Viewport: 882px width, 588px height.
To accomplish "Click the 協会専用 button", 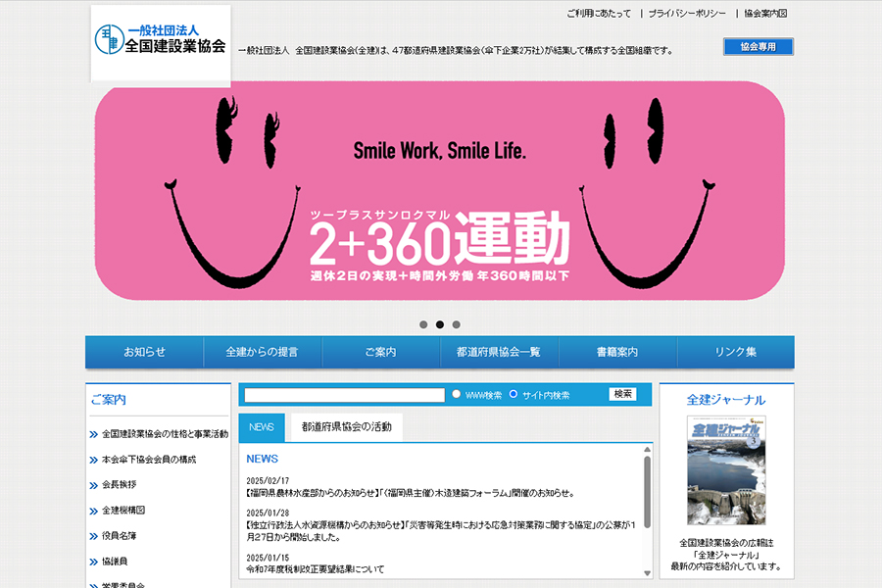I will (758, 47).
